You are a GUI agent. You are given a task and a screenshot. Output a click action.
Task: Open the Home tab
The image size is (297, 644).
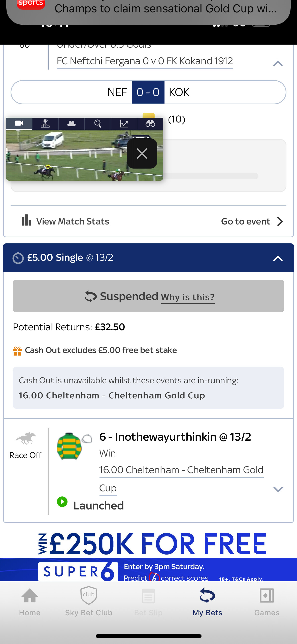(30, 602)
